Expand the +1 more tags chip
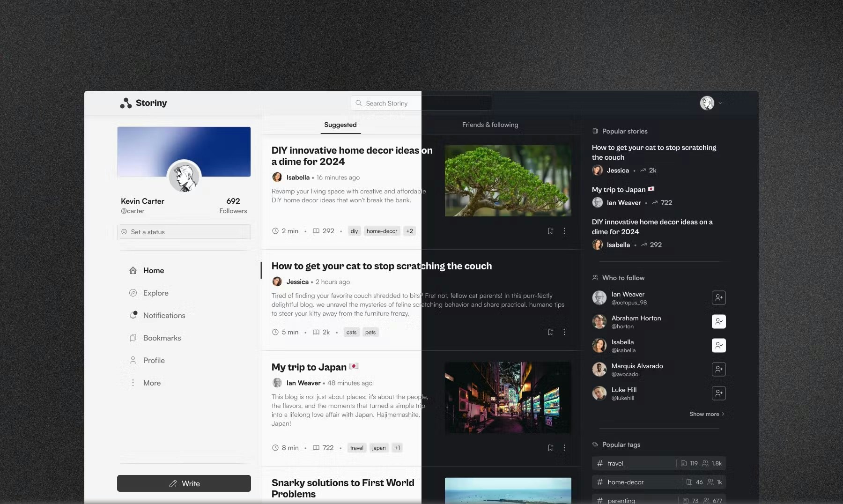The height and width of the screenshot is (504, 843). [x=397, y=448]
